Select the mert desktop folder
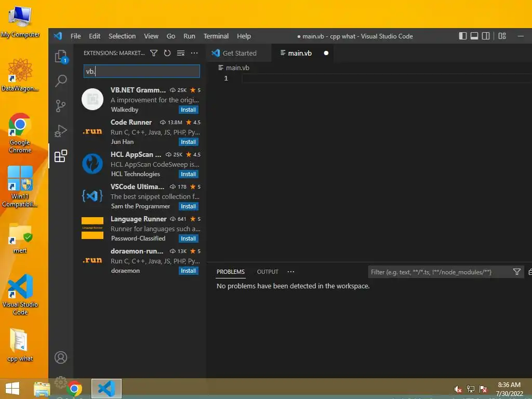 point(20,238)
